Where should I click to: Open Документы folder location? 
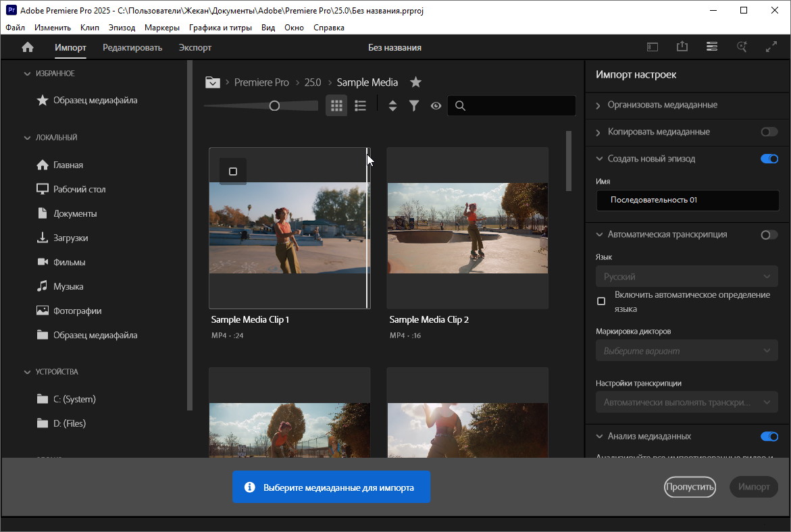tap(67, 213)
